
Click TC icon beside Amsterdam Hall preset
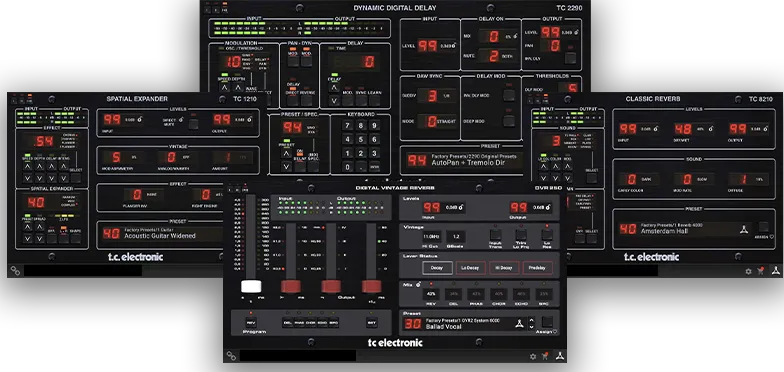coord(744,230)
